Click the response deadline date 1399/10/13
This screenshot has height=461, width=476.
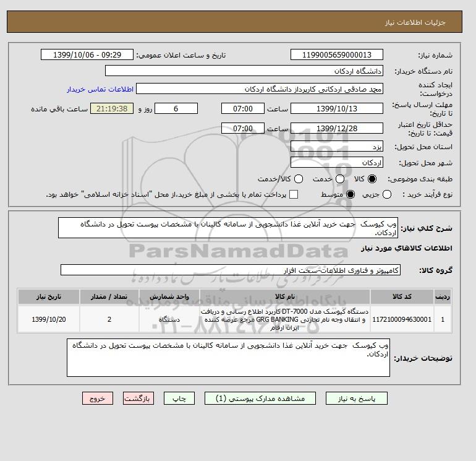[337, 108]
